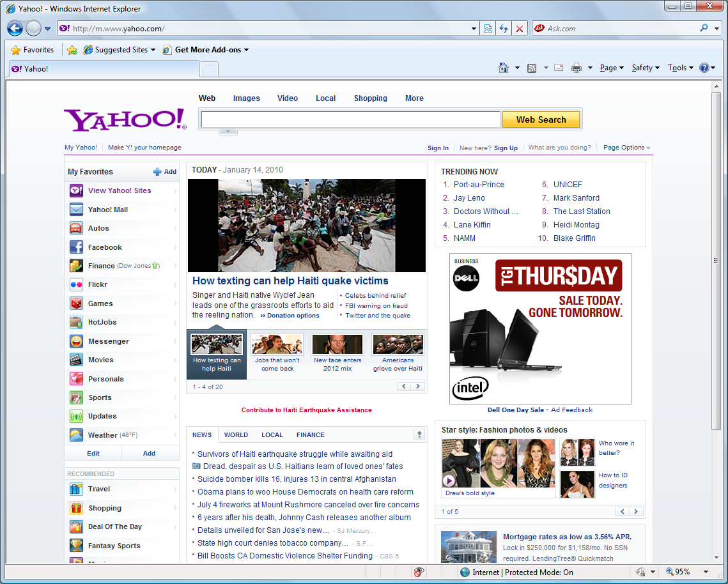Screen dimensions: 728x584
Task: Click the Stop loading X button
Action: (520, 29)
